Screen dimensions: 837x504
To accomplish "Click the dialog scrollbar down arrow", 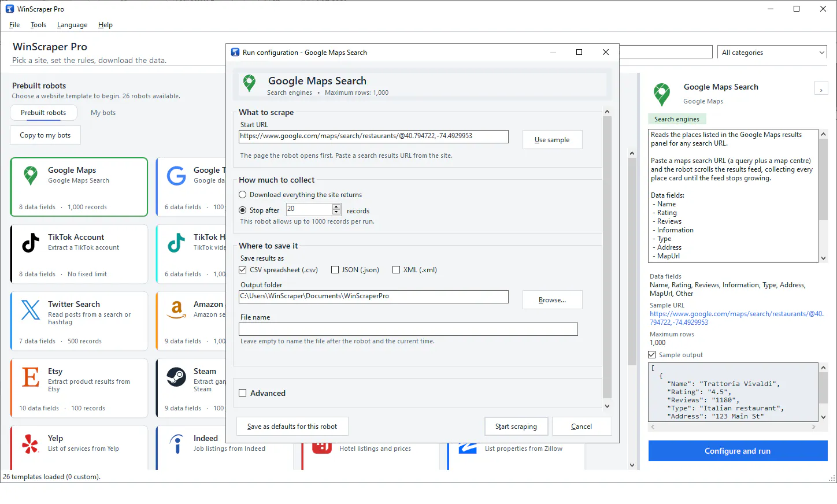I will click(607, 406).
